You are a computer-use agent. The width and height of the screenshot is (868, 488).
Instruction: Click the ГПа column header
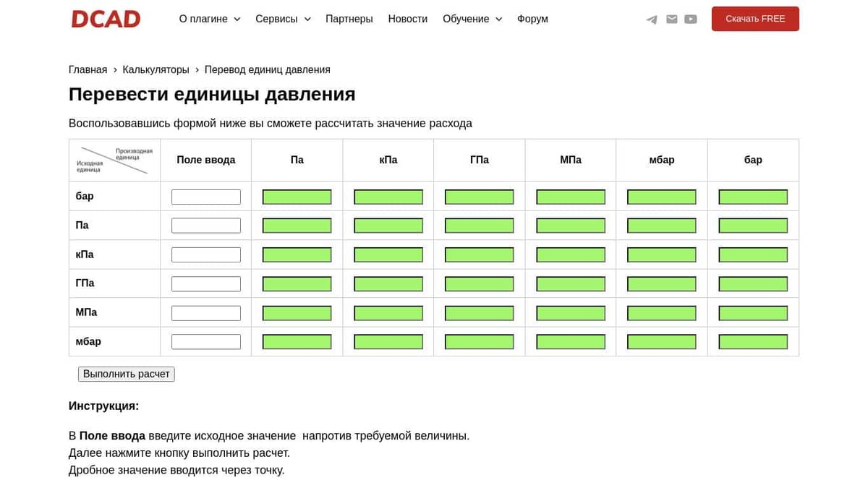[x=480, y=160]
